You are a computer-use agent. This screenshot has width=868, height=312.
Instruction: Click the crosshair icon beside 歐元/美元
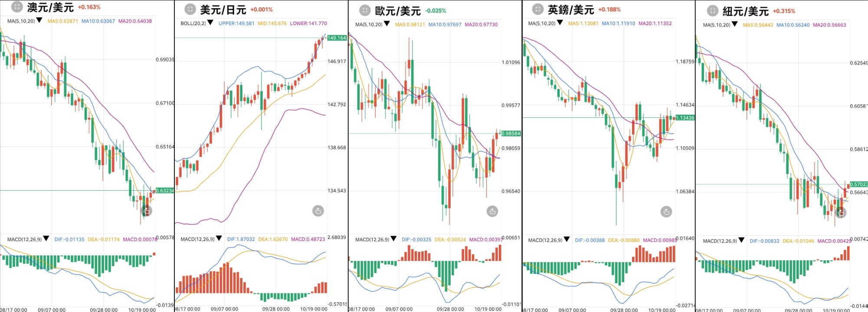[365, 10]
